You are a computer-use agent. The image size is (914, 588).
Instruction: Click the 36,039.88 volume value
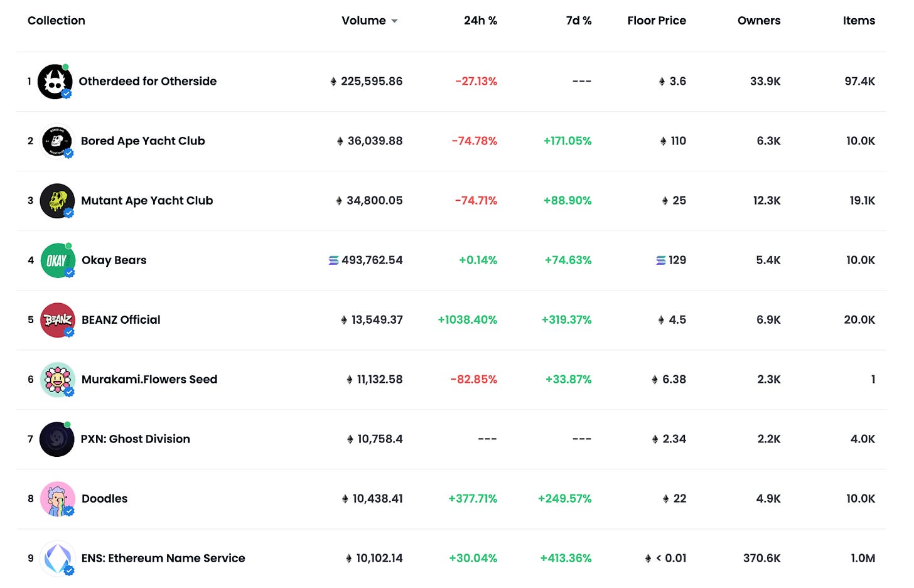375,141
